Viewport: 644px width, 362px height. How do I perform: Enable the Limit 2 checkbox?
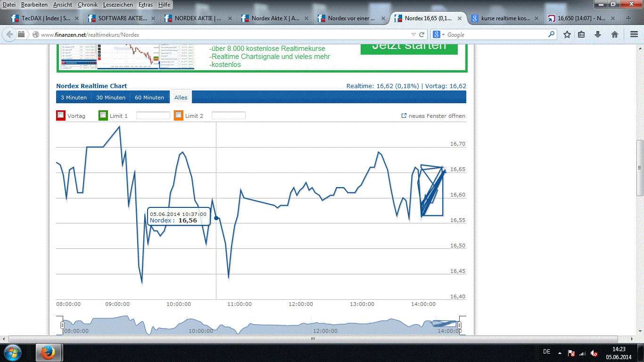click(x=178, y=115)
